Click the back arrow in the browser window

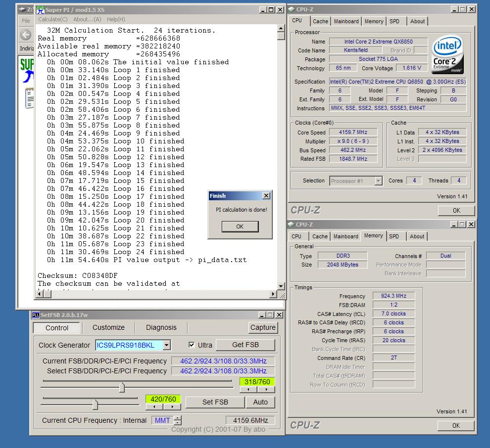[x=26, y=35]
